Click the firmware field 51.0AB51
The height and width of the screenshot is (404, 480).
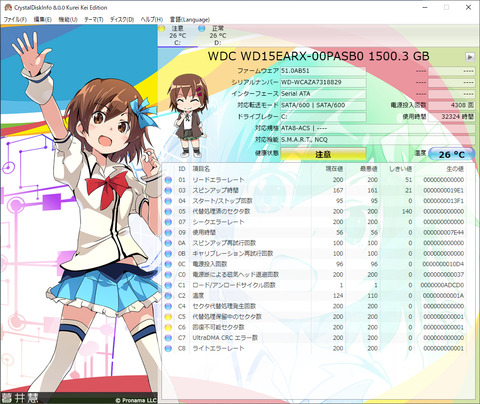click(x=323, y=71)
